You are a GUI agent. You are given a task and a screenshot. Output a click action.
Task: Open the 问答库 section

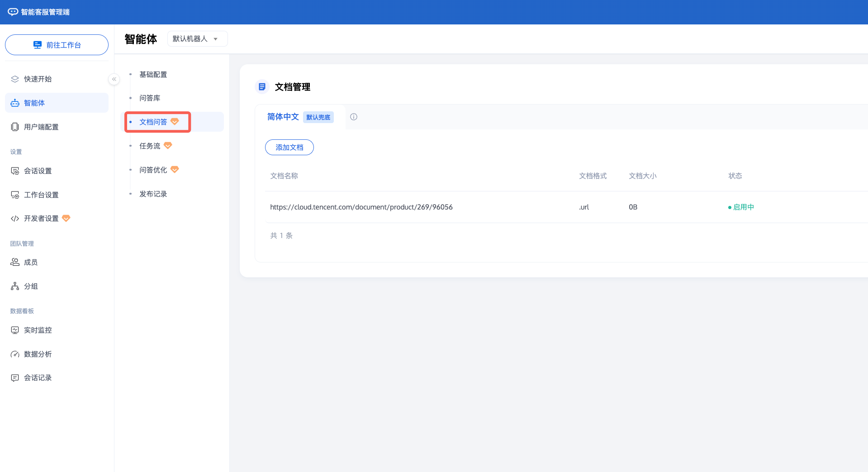pos(150,98)
